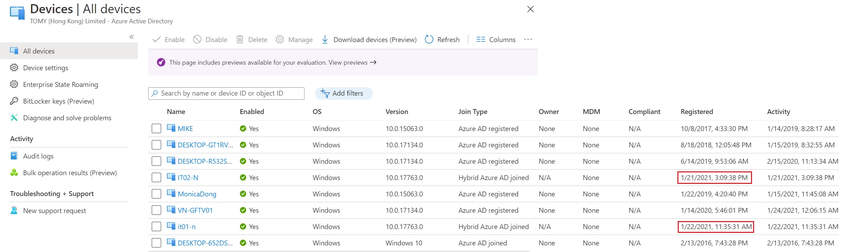868x252 pixels.
Task: Click the Delete toolbar button
Action: coord(252,40)
